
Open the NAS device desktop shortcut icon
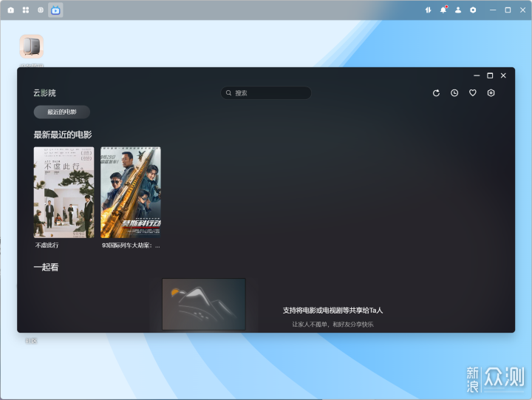tap(32, 47)
